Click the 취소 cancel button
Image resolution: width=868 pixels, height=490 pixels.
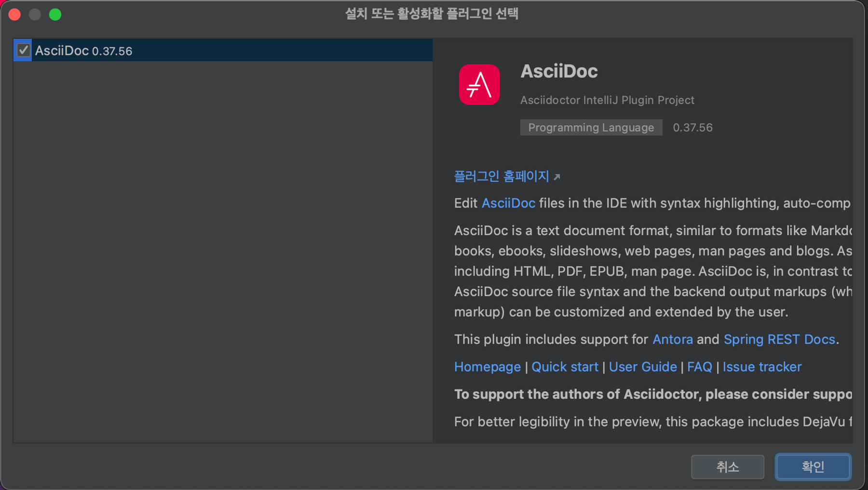click(727, 466)
